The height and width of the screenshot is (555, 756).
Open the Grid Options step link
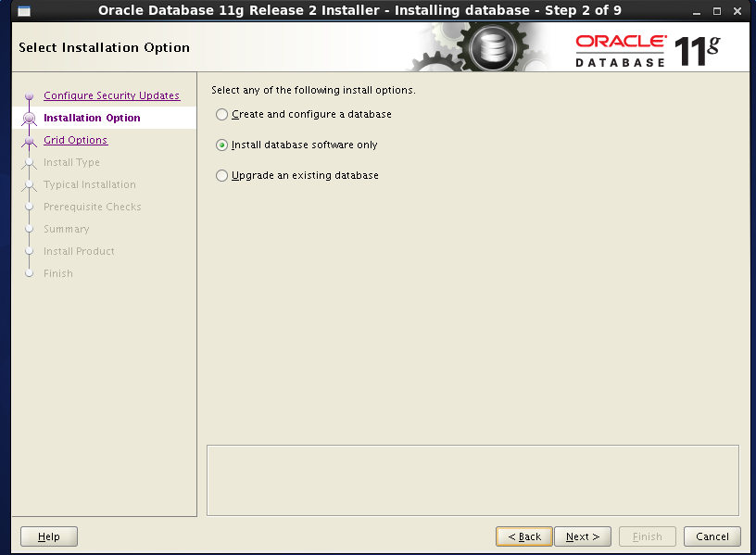coord(75,140)
